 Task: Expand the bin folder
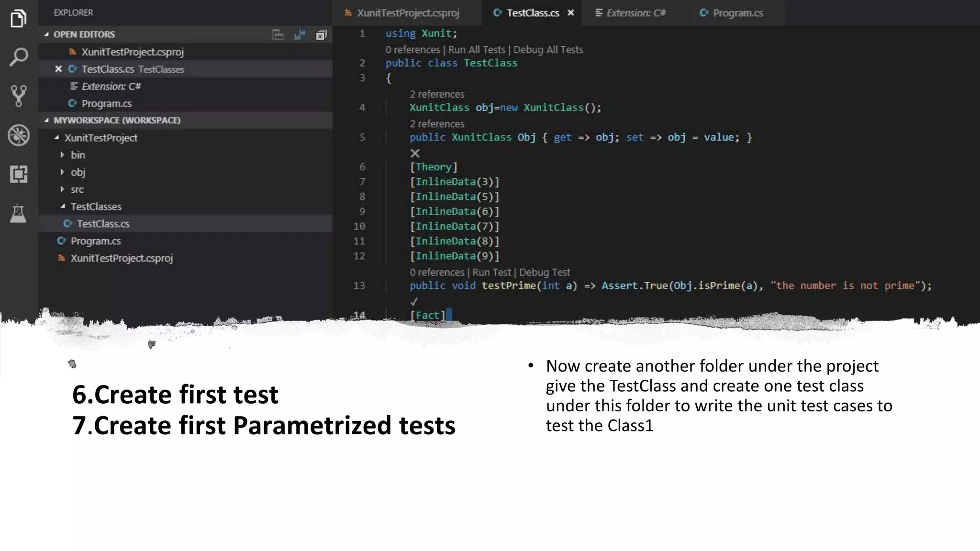tap(62, 155)
